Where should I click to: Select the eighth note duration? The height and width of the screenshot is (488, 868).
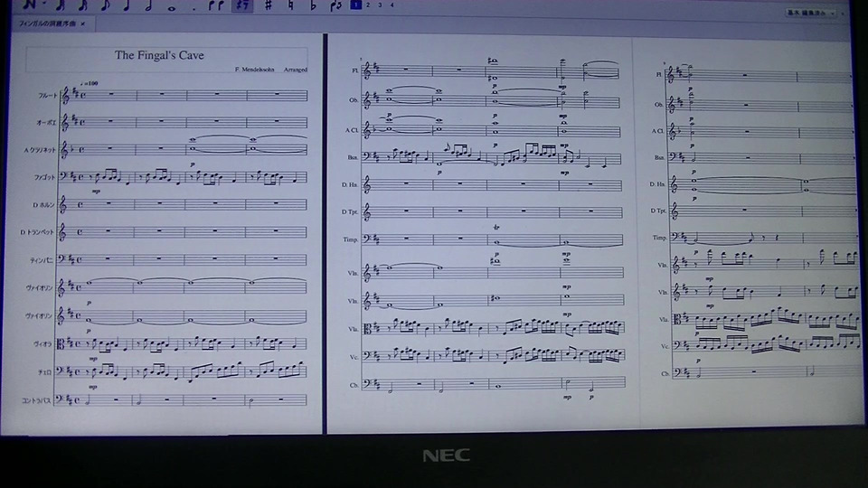pos(105,5)
